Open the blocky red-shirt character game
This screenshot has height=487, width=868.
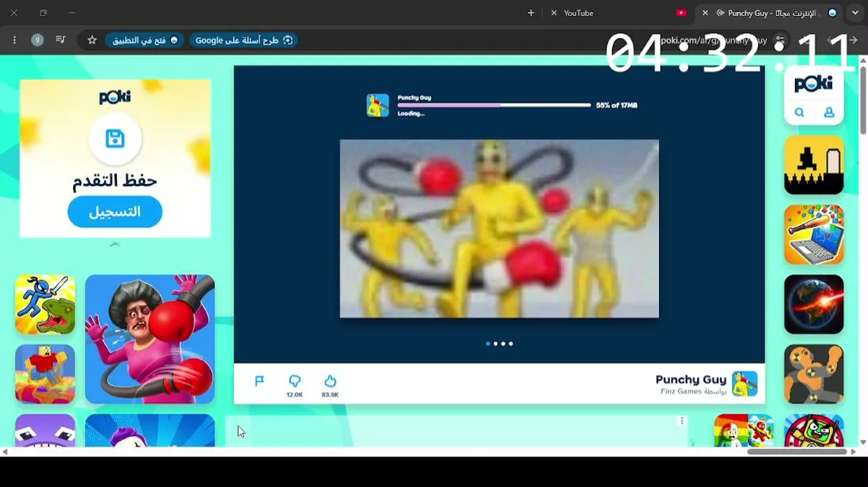(x=45, y=374)
